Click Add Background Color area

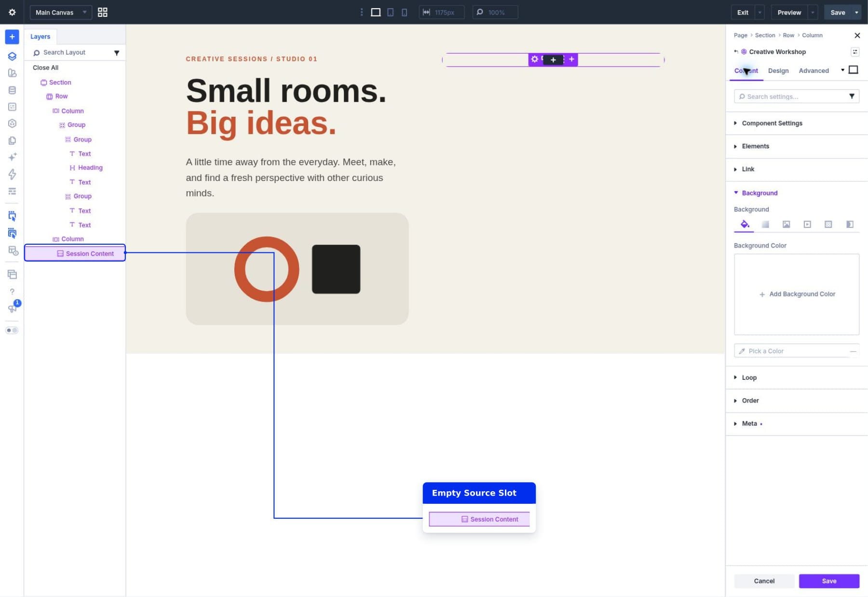point(797,294)
